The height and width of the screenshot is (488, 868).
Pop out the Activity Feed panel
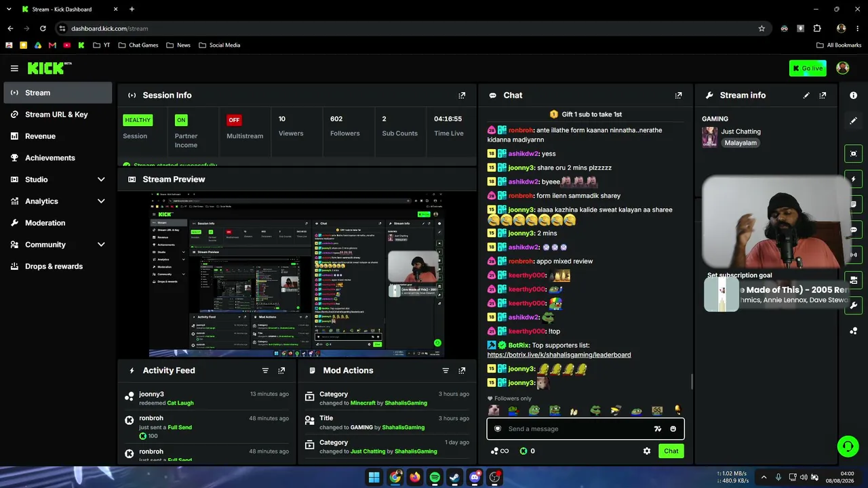click(281, 371)
